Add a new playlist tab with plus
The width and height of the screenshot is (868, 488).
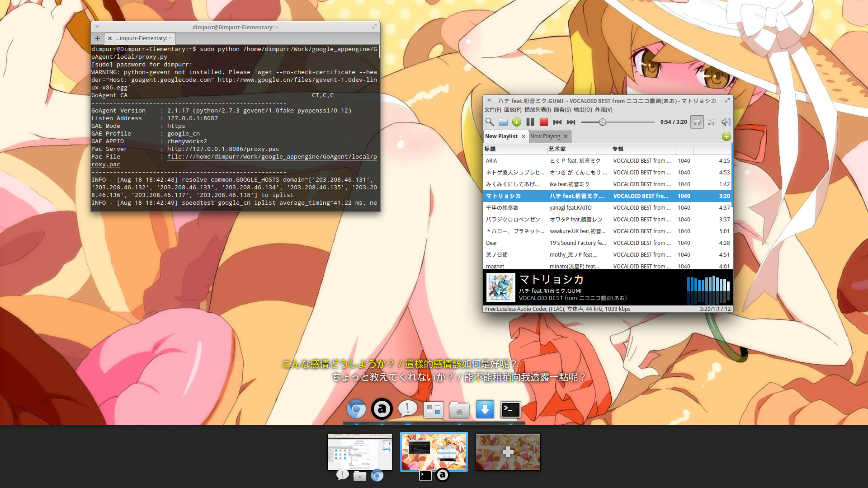[x=726, y=136]
